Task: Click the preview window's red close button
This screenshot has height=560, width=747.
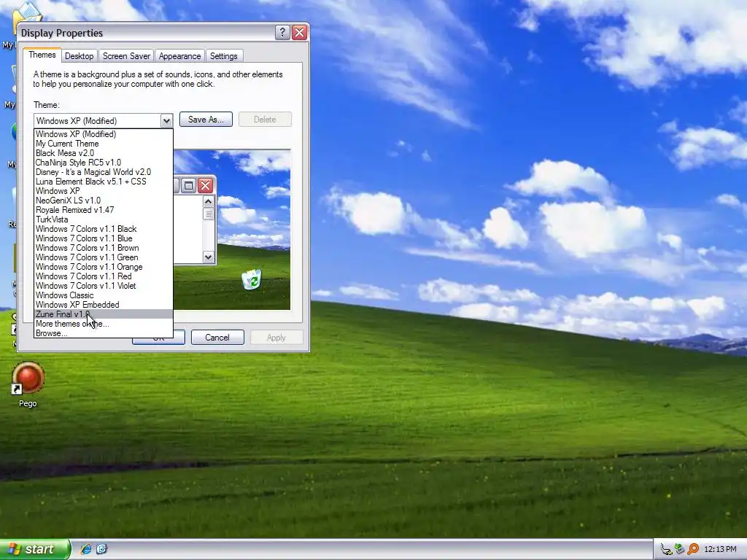Action: pyautogui.click(x=205, y=185)
